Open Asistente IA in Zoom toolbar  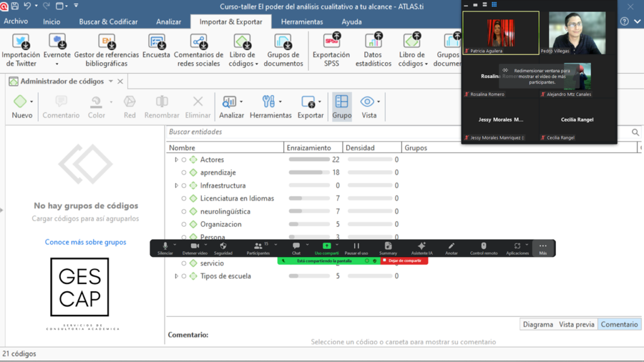(x=422, y=248)
